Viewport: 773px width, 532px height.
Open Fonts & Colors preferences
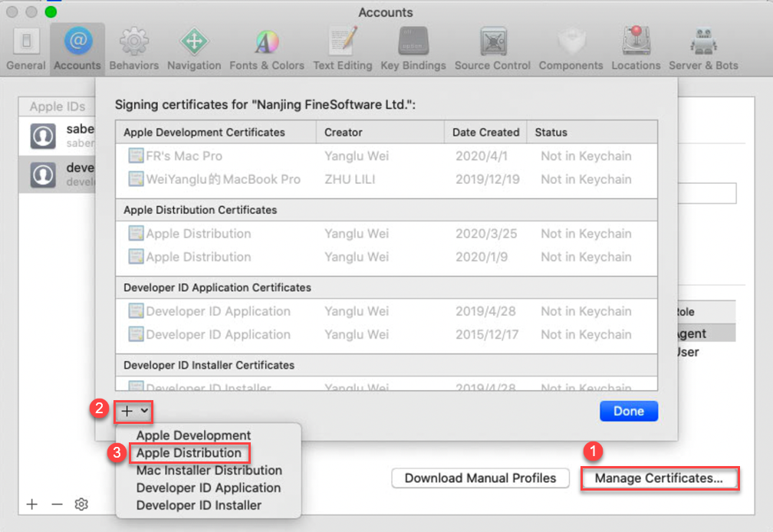[x=267, y=49]
